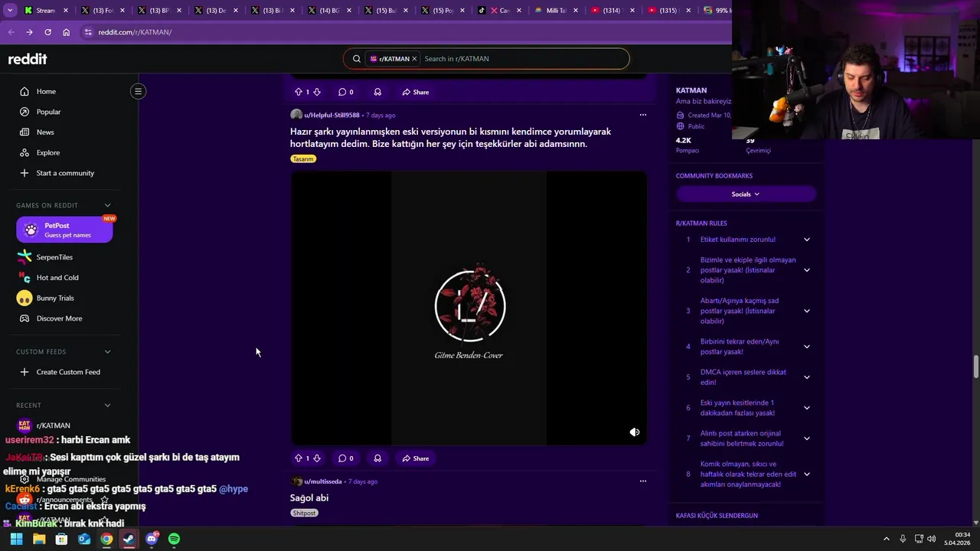Expand rule 8 Komik olmayan, sıkıcı

(807, 474)
